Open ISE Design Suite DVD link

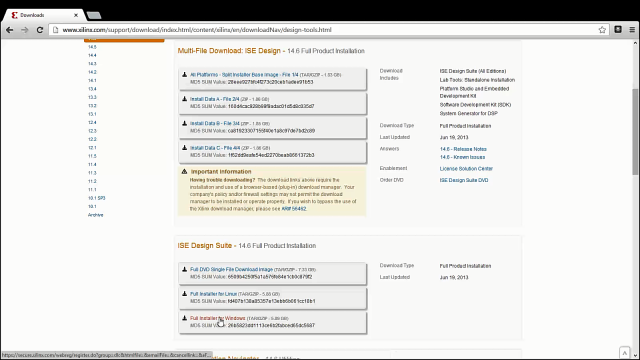click(464, 180)
